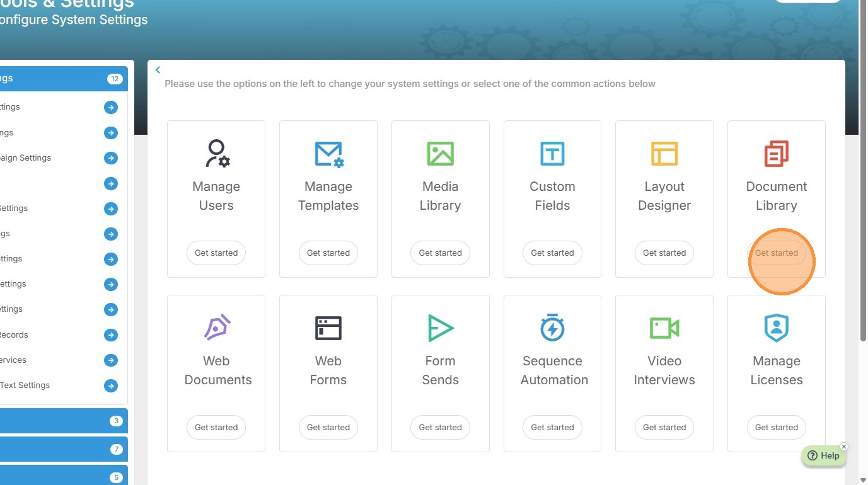
Task: Click the Video Interviews camera icon
Action: click(664, 328)
